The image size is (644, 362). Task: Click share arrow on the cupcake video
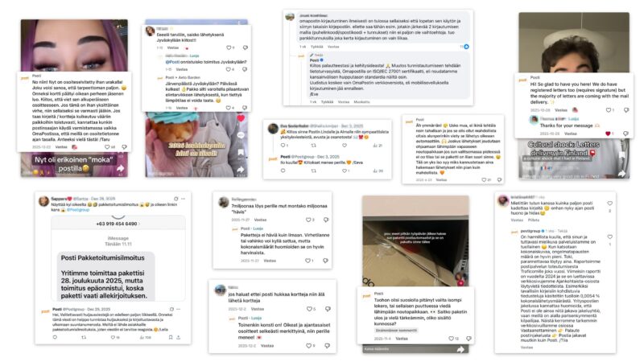click(x=241, y=169)
